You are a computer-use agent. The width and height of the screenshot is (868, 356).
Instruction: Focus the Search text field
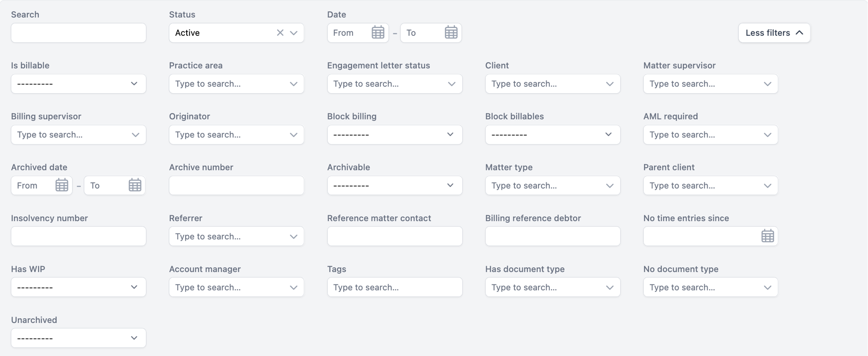[x=79, y=33]
